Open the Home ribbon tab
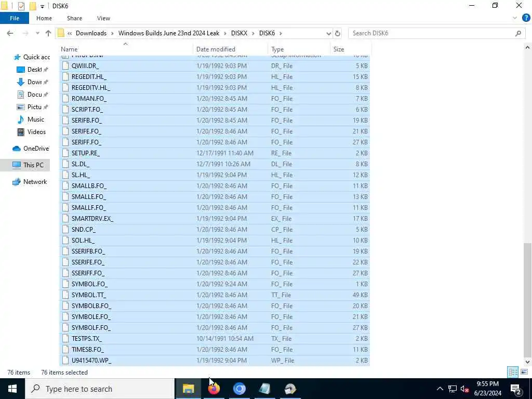This screenshot has width=532, height=399. click(x=44, y=18)
